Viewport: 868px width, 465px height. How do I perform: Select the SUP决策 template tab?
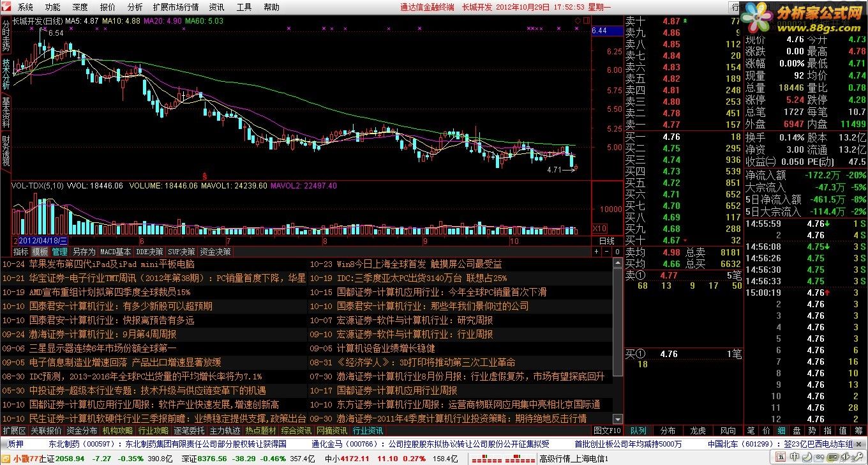(x=181, y=252)
